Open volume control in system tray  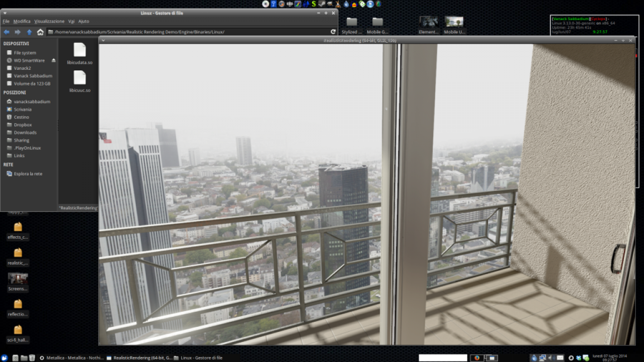click(552, 358)
